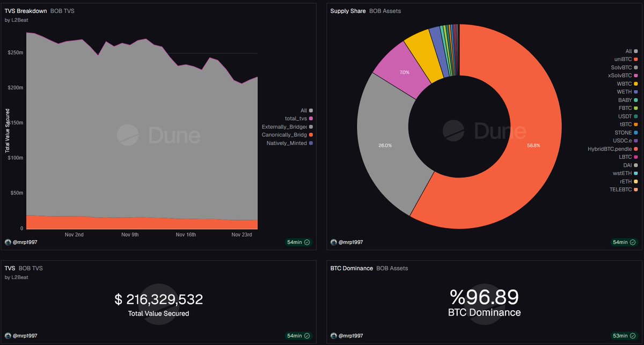Click the checkmark icon beside 53min in BTC Dominance
644x345 pixels.
point(633,336)
